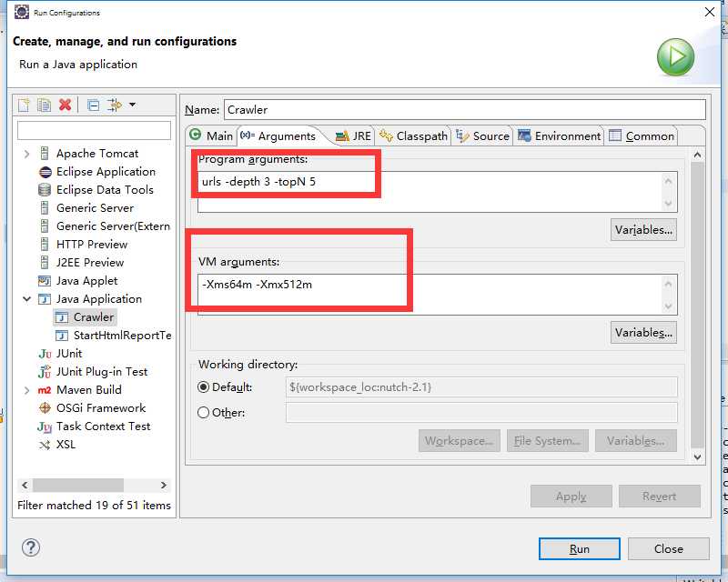Screen dimensions: 728x582
Task: Click the Java Applet icon
Action: (x=44, y=281)
